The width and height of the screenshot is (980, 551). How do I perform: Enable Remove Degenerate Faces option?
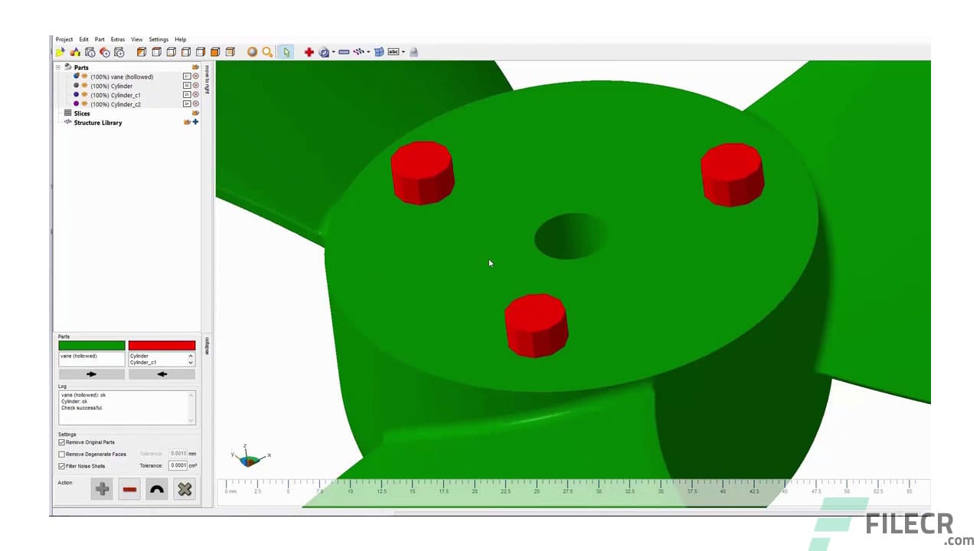(60, 454)
